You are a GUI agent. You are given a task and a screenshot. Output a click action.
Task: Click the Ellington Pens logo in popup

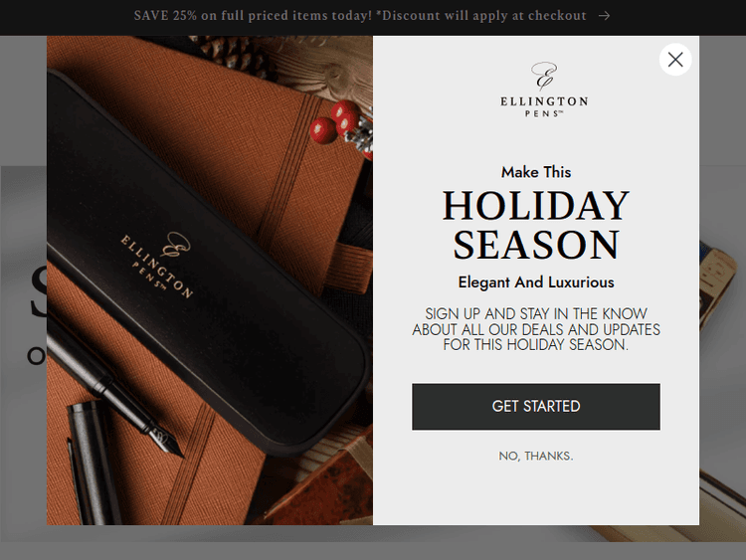point(544,90)
